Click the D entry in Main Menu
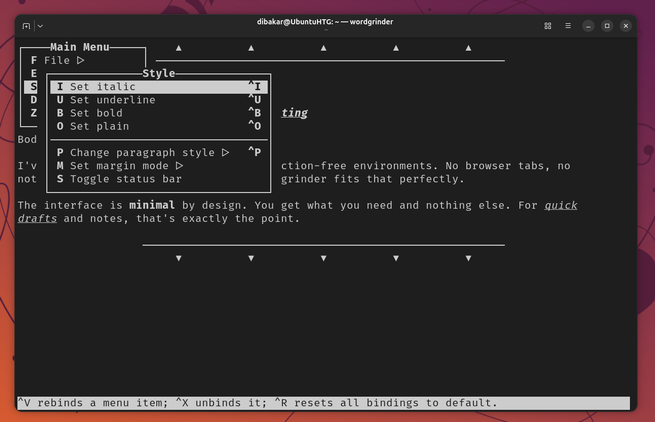Screen dimensions: 655x422 click(x=33, y=100)
